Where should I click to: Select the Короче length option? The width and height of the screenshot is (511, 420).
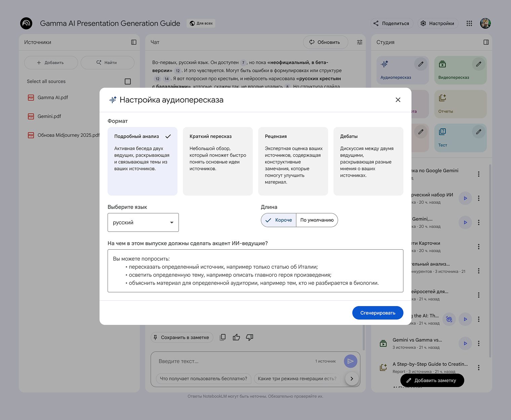(x=279, y=220)
